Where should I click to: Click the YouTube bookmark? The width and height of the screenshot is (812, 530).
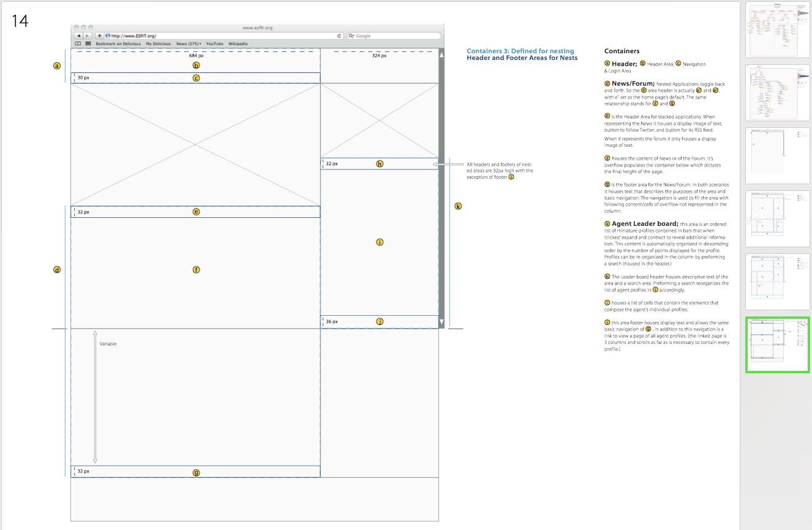tap(214, 44)
